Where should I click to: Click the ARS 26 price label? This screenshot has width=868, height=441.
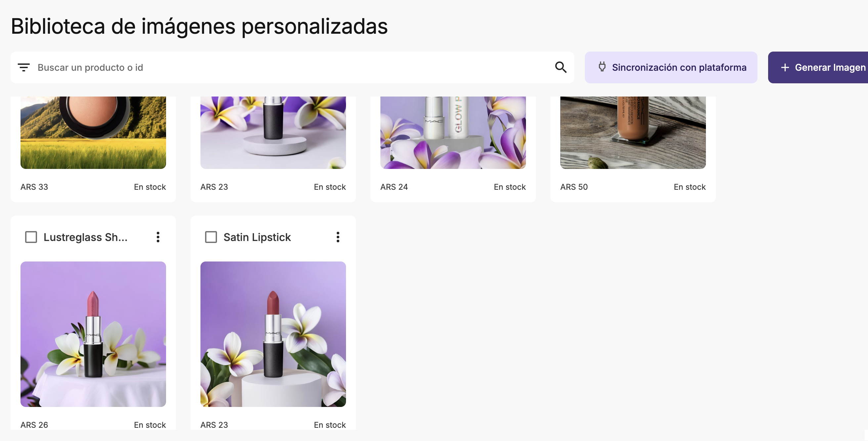[34, 425]
